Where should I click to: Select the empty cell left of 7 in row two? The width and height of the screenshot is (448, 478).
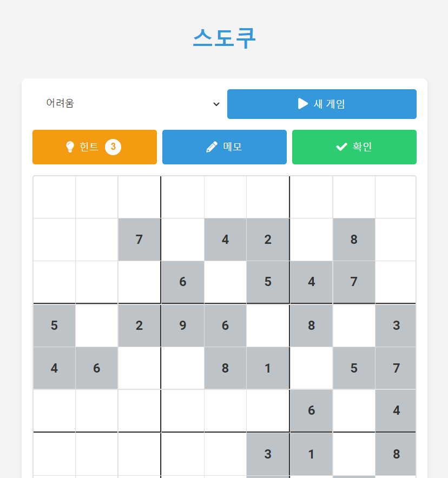point(97,240)
